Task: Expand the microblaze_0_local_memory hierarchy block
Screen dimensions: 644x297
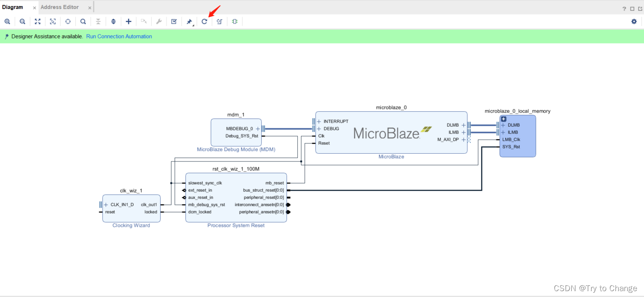Action: [503, 118]
